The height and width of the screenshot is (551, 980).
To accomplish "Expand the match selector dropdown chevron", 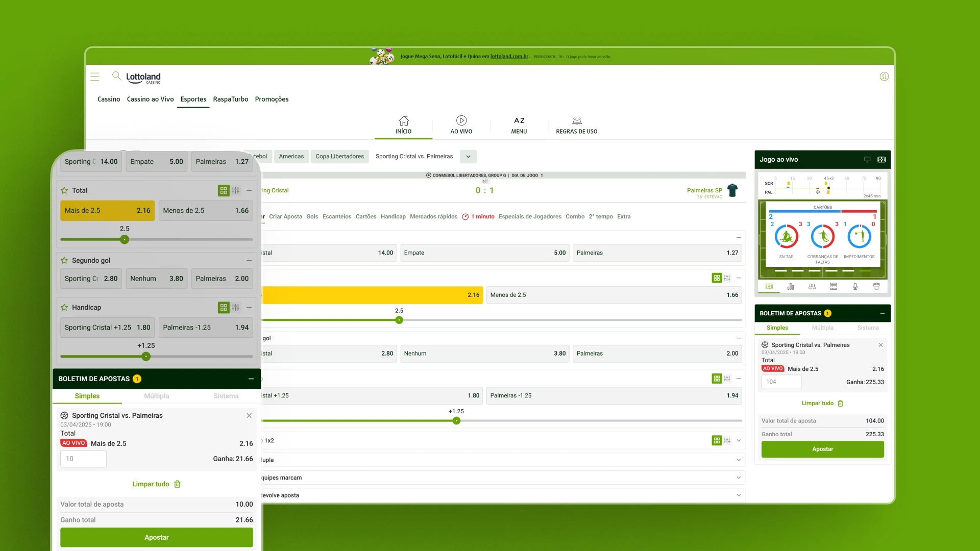I will point(468,157).
